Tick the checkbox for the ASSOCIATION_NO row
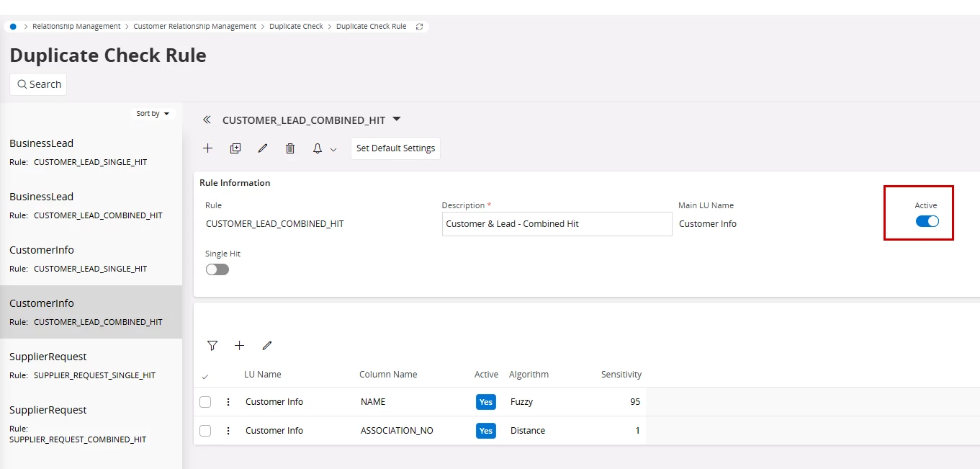This screenshot has height=469, width=980. 205,431
